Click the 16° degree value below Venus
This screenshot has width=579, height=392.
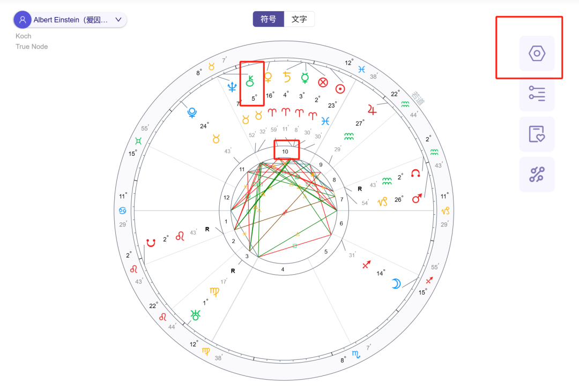[x=270, y=95]
